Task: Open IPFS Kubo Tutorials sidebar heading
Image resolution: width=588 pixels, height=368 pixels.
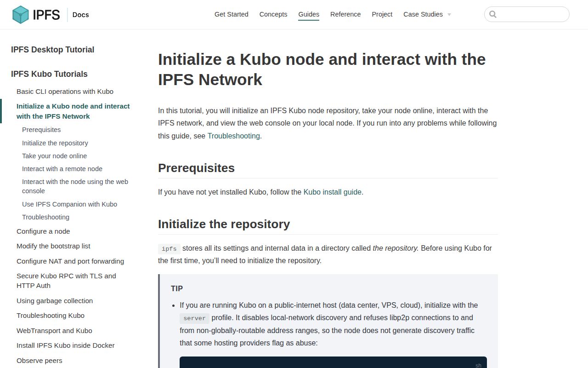Action: pyautogui.click(x=49, y=74)
